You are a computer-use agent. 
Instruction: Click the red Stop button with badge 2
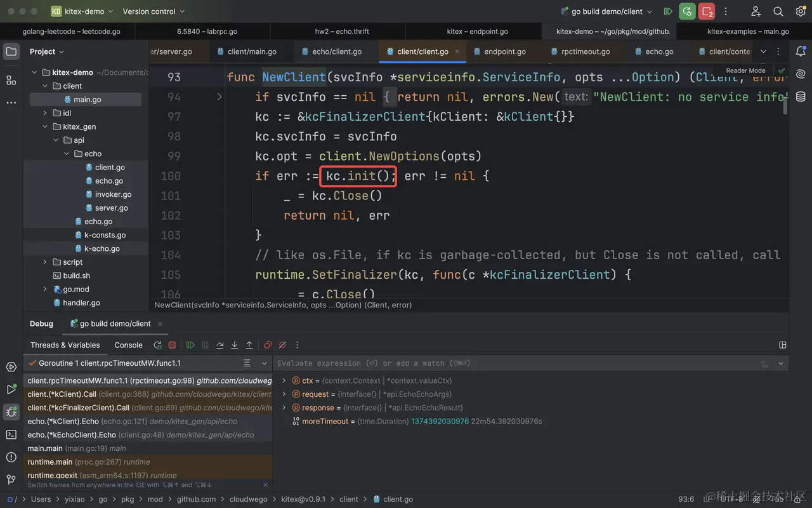[x=706, y=11]
